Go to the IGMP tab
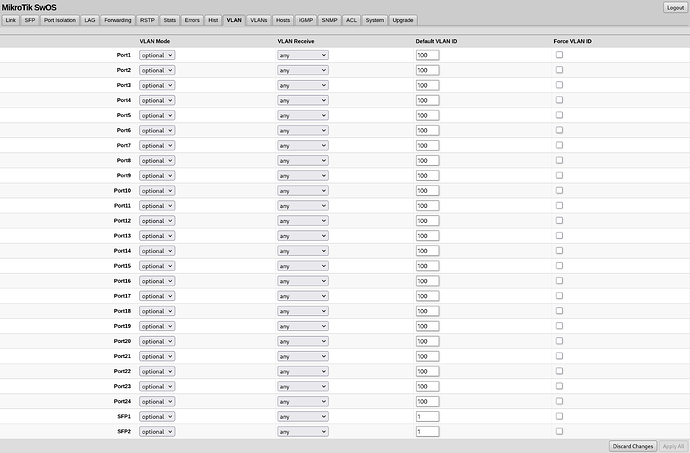This screenshot has height=453, width=690. (x=306, y=20)
